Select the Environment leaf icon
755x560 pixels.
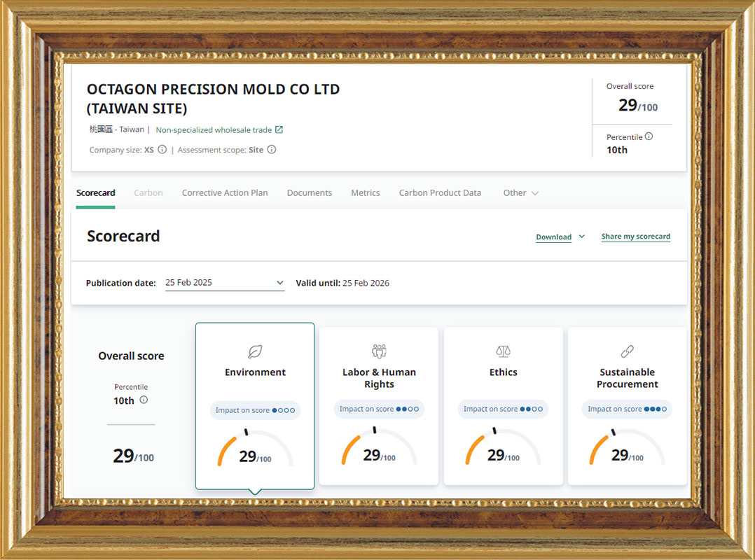pyautogui.click(x=255, y=351)
